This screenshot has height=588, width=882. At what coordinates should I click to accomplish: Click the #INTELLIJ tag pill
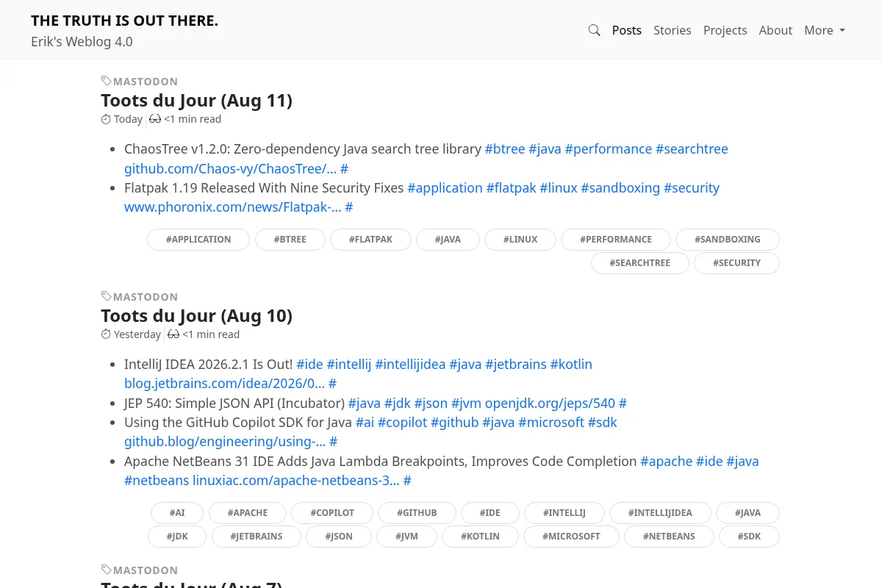point(564,513)
